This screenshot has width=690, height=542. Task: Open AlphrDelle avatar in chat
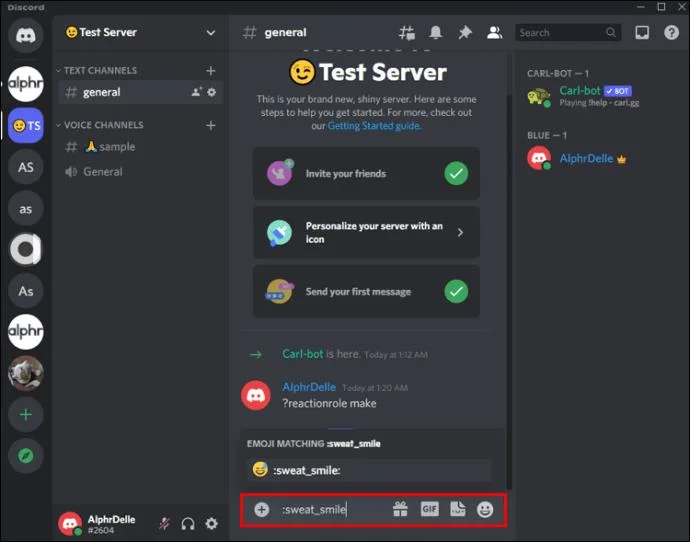pos(256,395)
